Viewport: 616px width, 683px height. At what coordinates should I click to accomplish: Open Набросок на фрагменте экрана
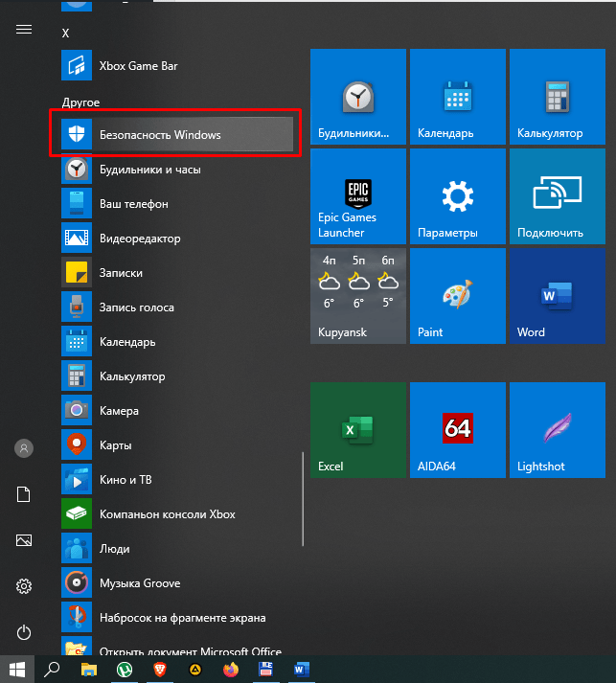coord(177,618)
